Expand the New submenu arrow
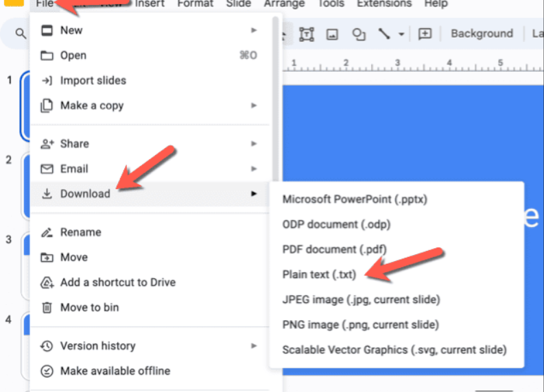Screen dimensions: 544x392 click(254, 30)
